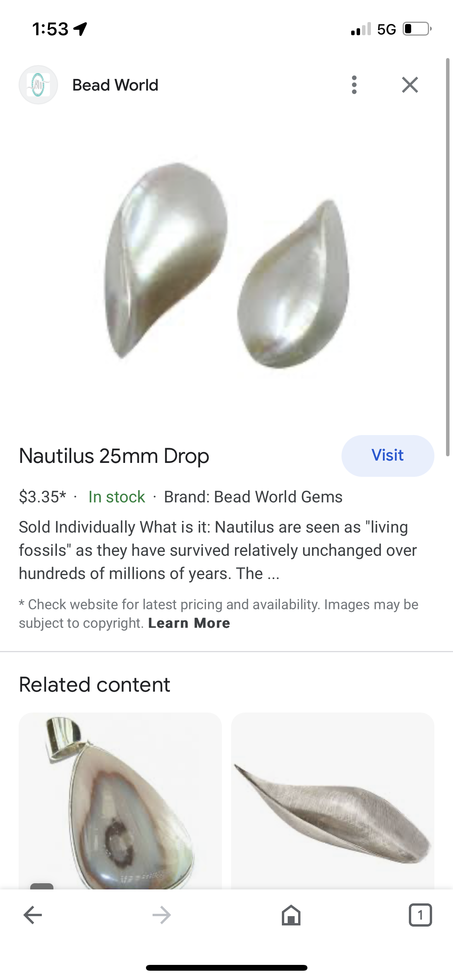Tap the location arrow in status bar
Viewport: 453px width, 980px height.
81,29
